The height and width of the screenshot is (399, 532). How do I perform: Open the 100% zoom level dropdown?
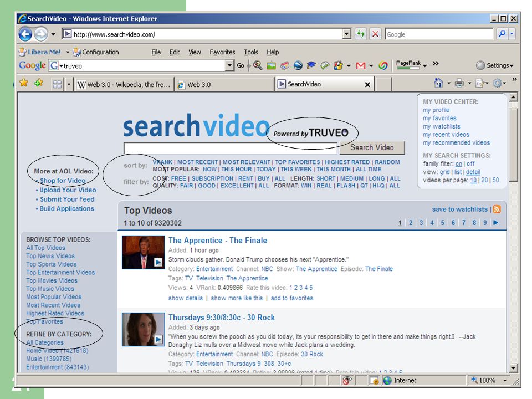pos(505,380)
